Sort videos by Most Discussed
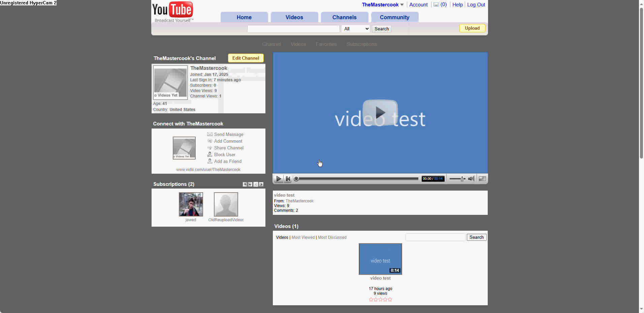 tap(332, 237)
